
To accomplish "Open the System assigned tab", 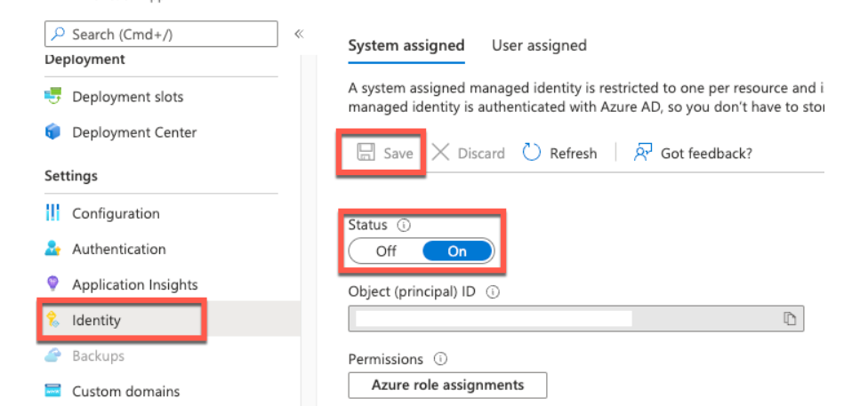I will click(x=406, y=45).
